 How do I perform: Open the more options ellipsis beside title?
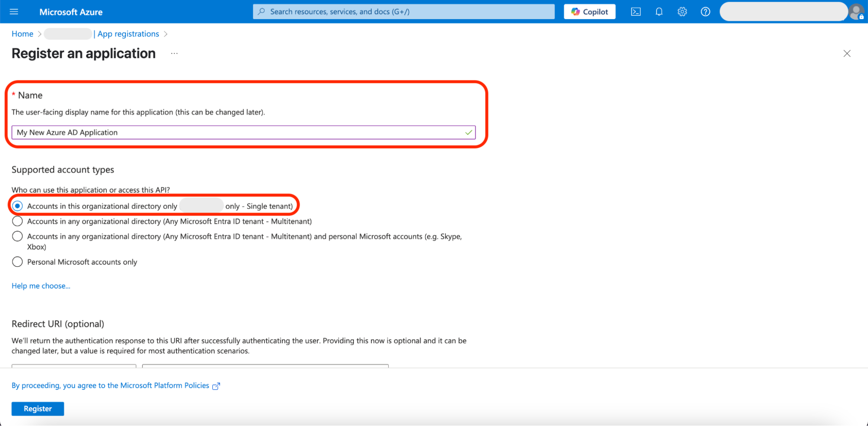[174, 53]
